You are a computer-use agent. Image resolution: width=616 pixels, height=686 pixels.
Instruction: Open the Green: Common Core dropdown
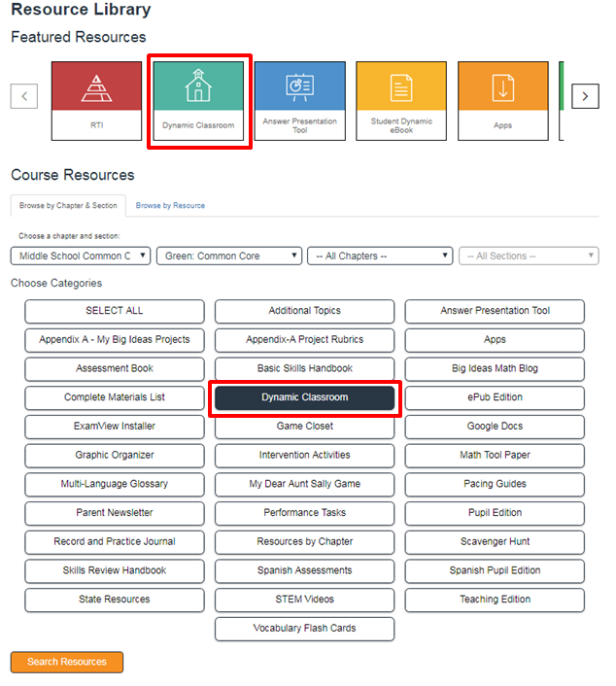(228, 256)
